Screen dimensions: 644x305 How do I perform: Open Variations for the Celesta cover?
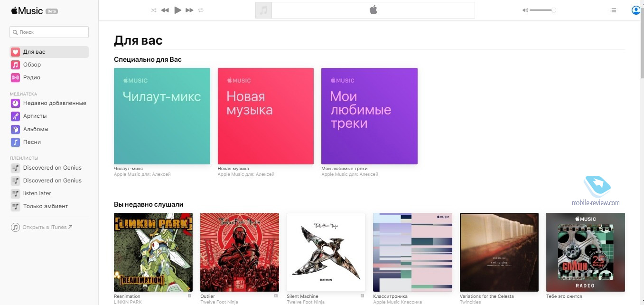click(x=499, y=252)
